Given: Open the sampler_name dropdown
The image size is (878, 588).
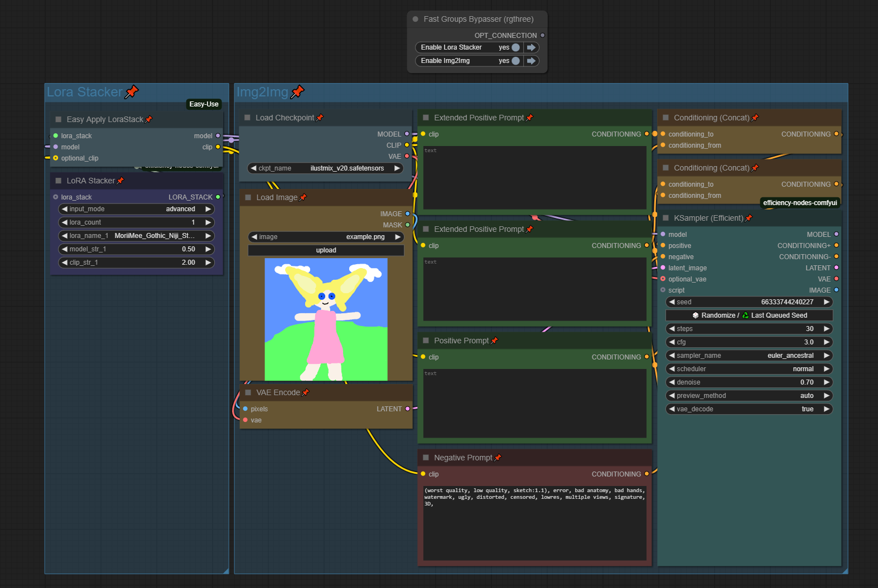Looking at the screenshot, I should [749, 356].
